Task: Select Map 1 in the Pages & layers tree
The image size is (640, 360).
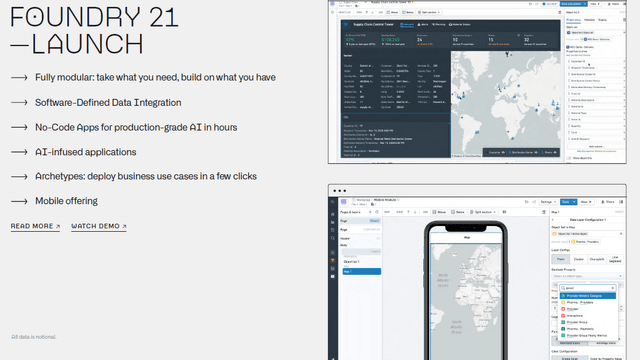Action: [362, 271]
